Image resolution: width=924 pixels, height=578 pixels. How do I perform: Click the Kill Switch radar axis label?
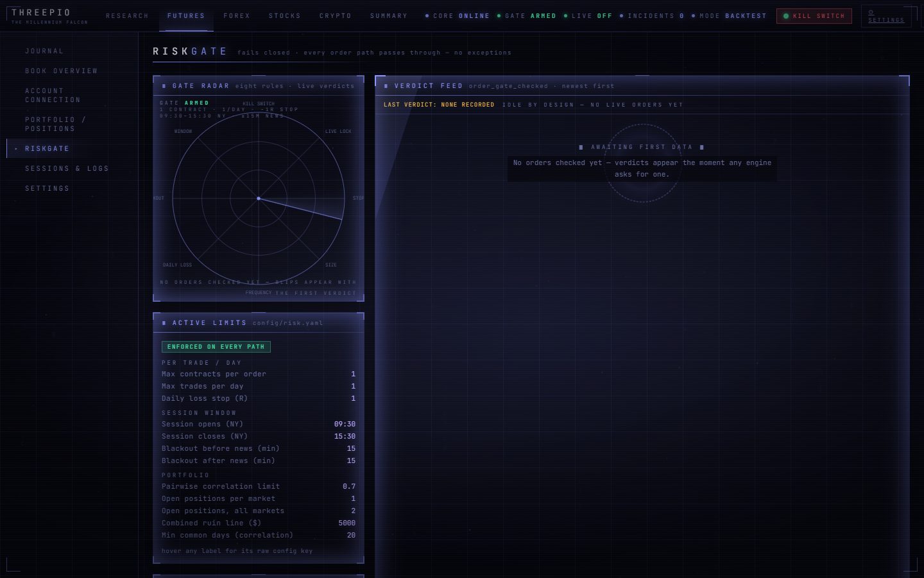click(259, 103)
